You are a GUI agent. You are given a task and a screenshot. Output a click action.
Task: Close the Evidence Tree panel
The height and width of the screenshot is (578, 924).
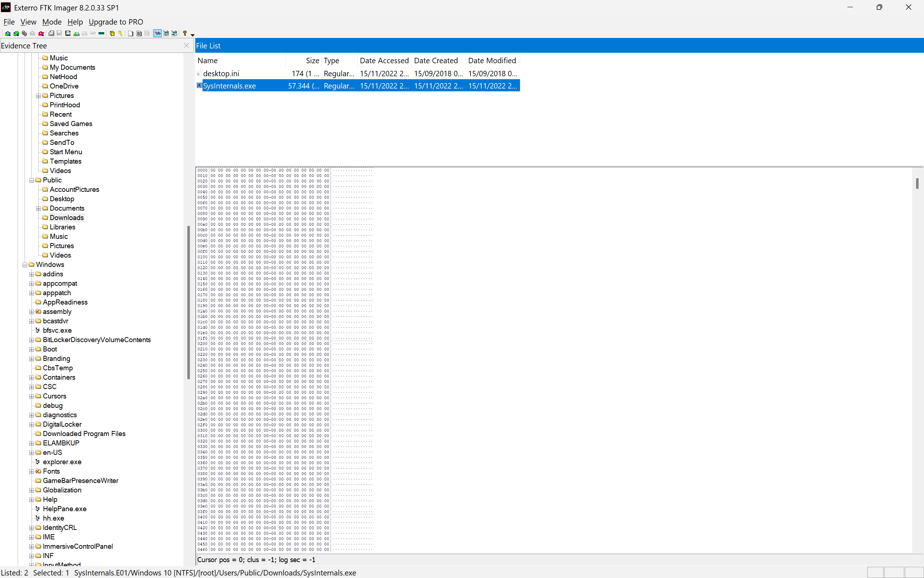186,46
